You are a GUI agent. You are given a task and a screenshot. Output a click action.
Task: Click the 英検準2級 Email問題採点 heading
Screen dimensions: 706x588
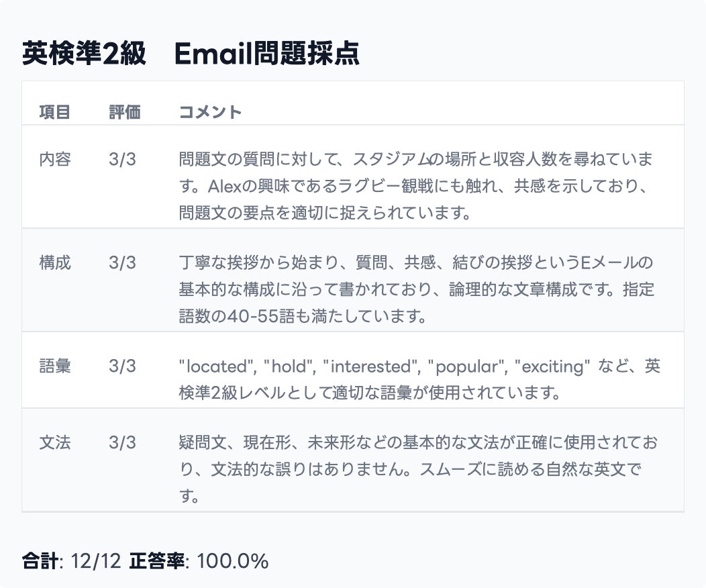[191, 54]
